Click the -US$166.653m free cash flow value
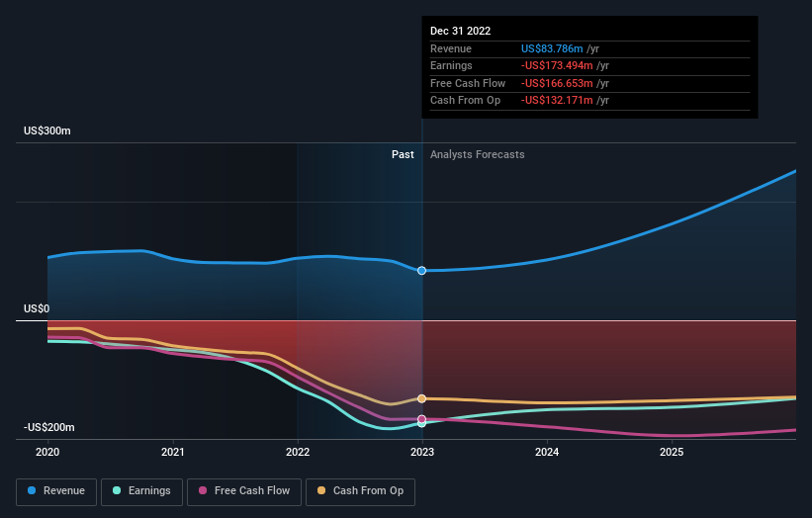 click(557, 83)
